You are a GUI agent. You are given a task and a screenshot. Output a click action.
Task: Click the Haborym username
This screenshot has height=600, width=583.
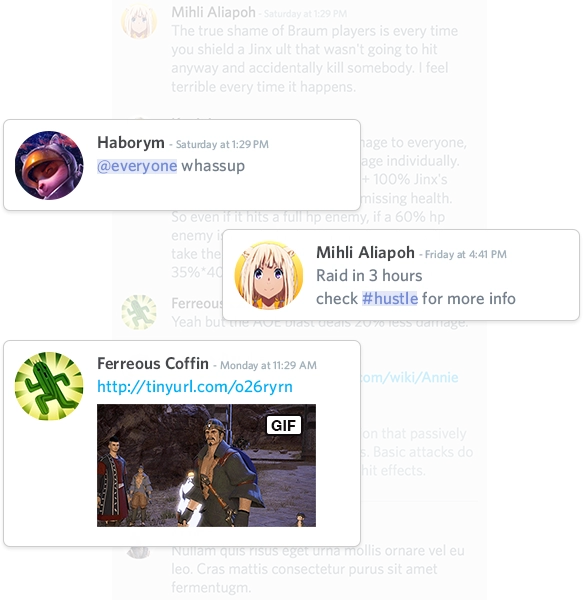pyautogui.click(x=131, y=143)
